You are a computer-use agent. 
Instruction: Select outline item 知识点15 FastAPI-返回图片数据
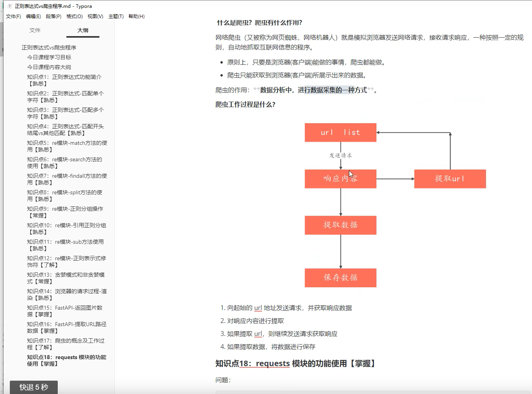(64, 311)
